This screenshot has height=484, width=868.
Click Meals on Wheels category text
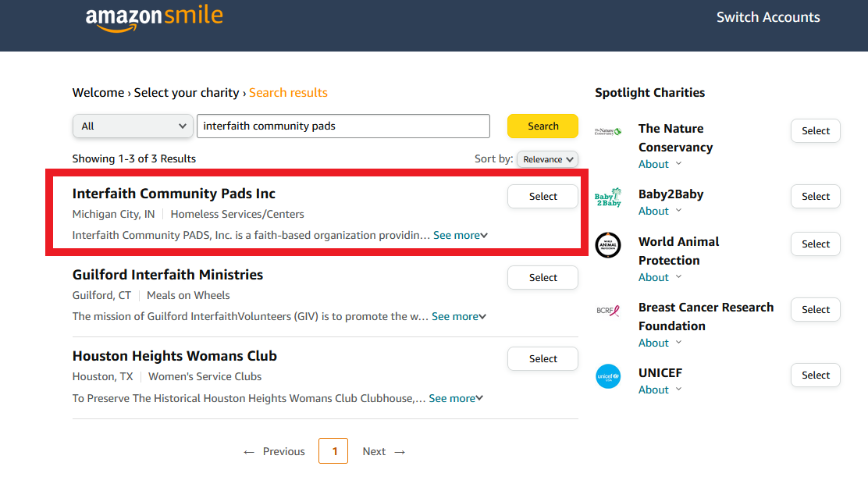188,296
